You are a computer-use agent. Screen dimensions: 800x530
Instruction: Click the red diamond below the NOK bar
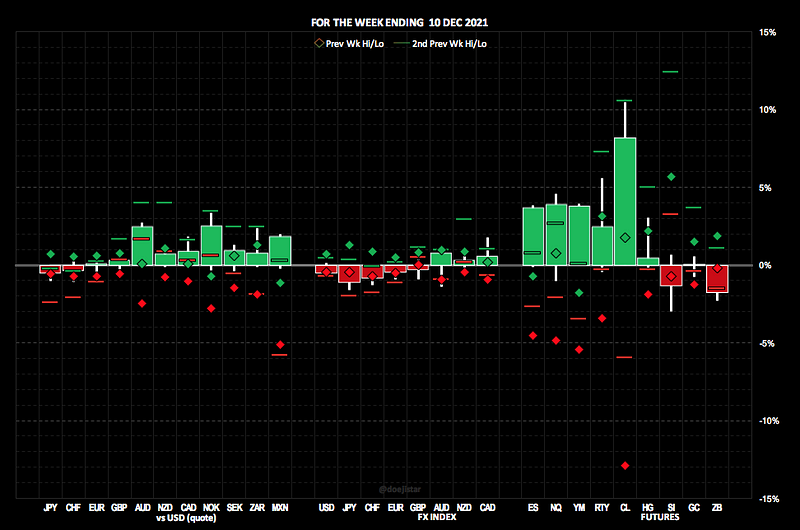tap(211, 308)
